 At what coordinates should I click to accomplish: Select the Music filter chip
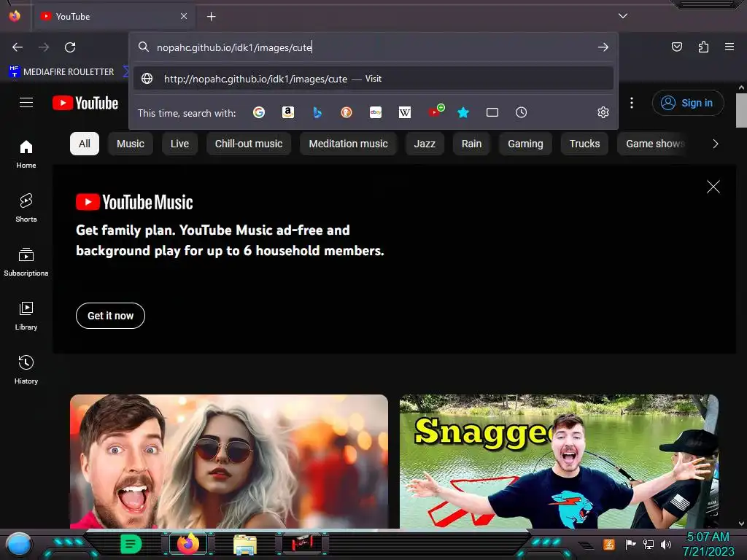click(131, 144)
